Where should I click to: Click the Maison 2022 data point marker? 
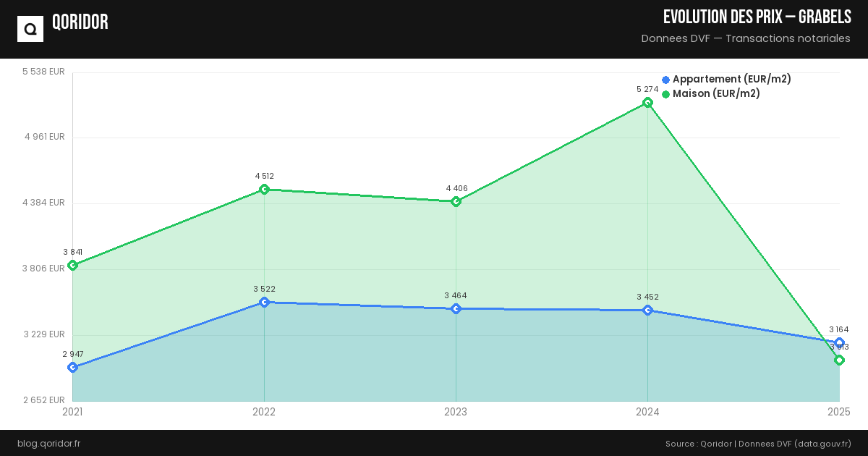265,190
